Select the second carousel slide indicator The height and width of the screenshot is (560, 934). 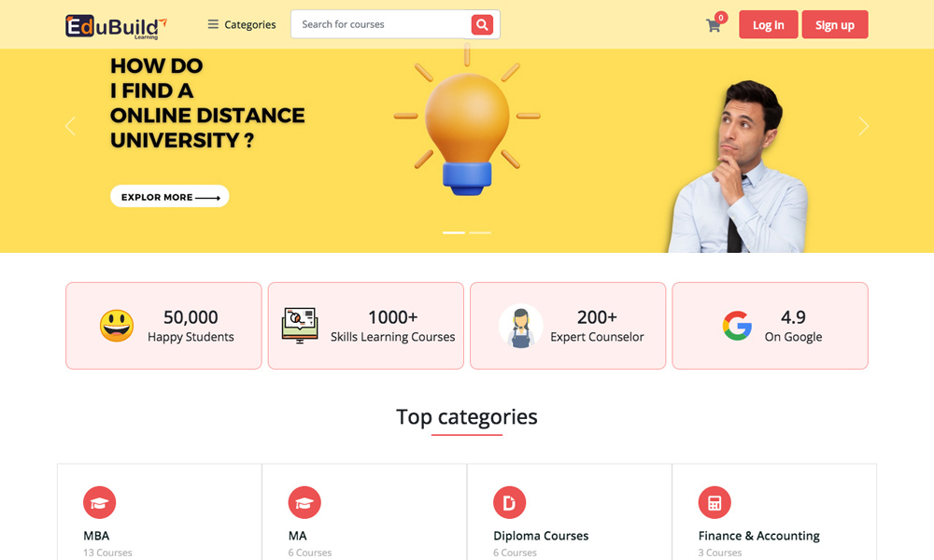click(480, 232)
